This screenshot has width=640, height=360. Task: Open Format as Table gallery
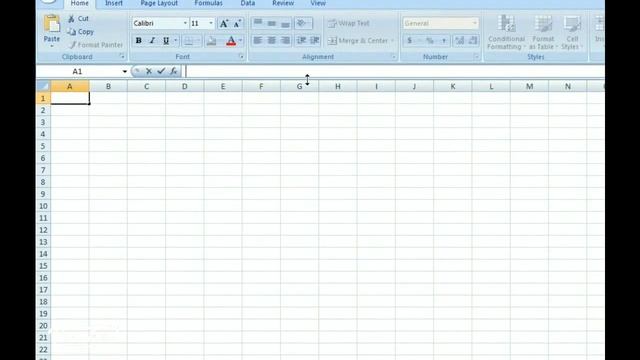pyautogui.click(x=543, y=33)
